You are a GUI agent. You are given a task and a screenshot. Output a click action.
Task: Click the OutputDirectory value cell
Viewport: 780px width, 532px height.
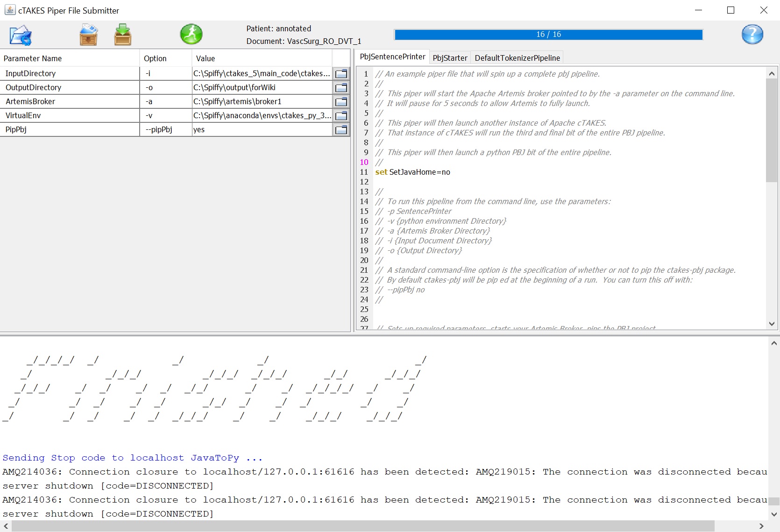click(x=262, y=88)
